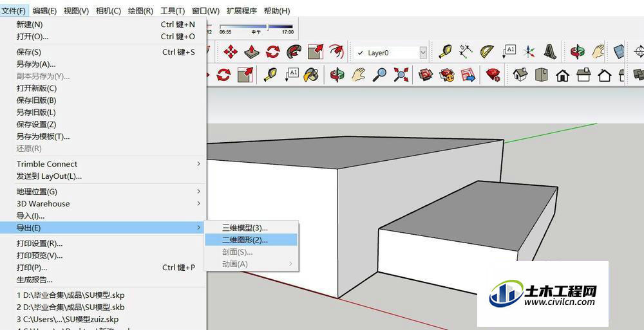Switch to Top view icon
The image size is (644, 330).
coord(542,75)
